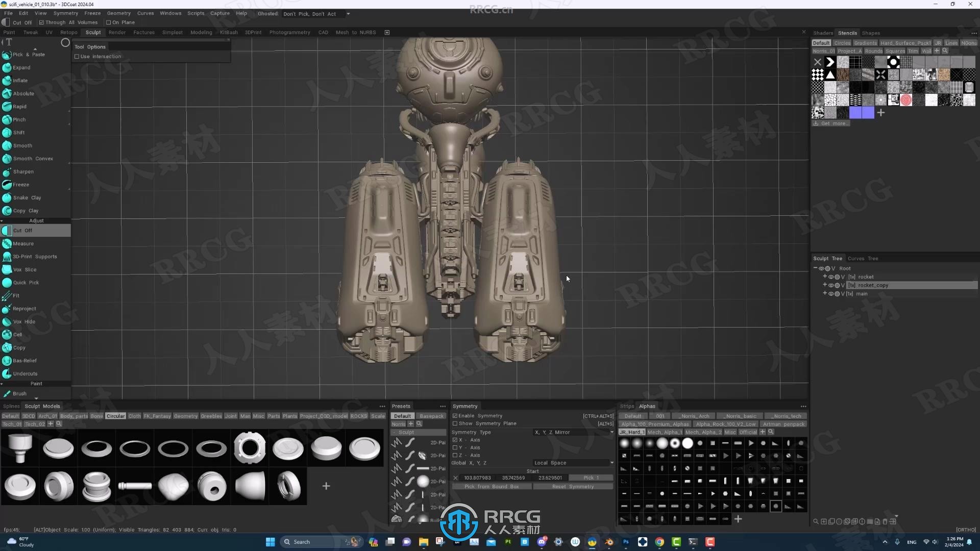Click the Pick from Bound Box button
980x551 pixels.
tap(492, 486)
